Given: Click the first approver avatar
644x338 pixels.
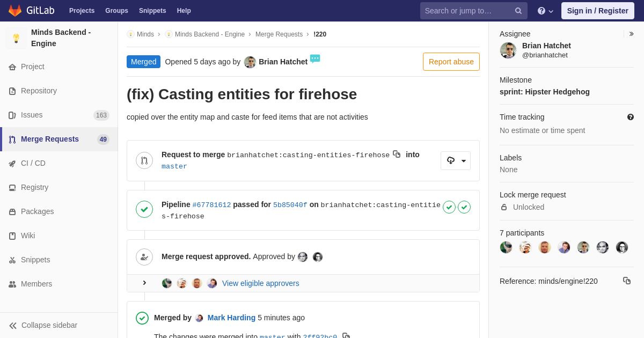Looking at the screenshot, I should point(303,257).
